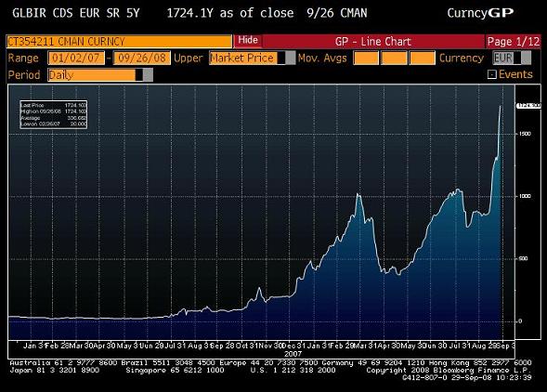Click the Events label

[x=515, y=74]
